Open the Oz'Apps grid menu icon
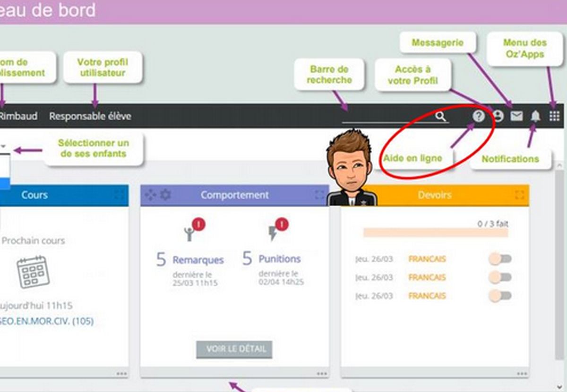567x392 pixels. [554, 116]
